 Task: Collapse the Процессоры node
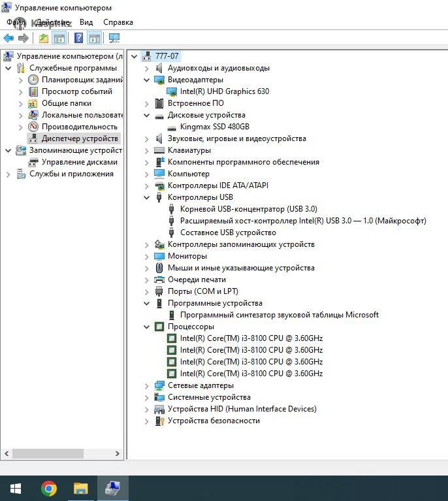click(x=147, y=327)
